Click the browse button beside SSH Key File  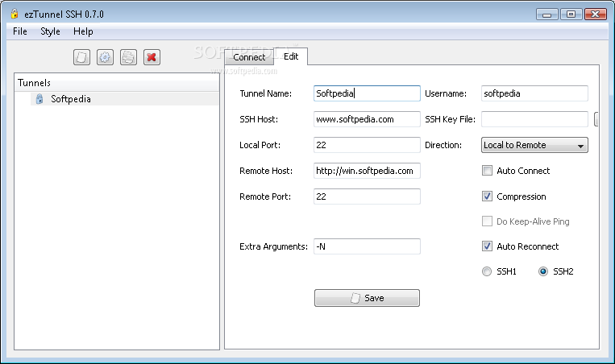click(596, 119)
